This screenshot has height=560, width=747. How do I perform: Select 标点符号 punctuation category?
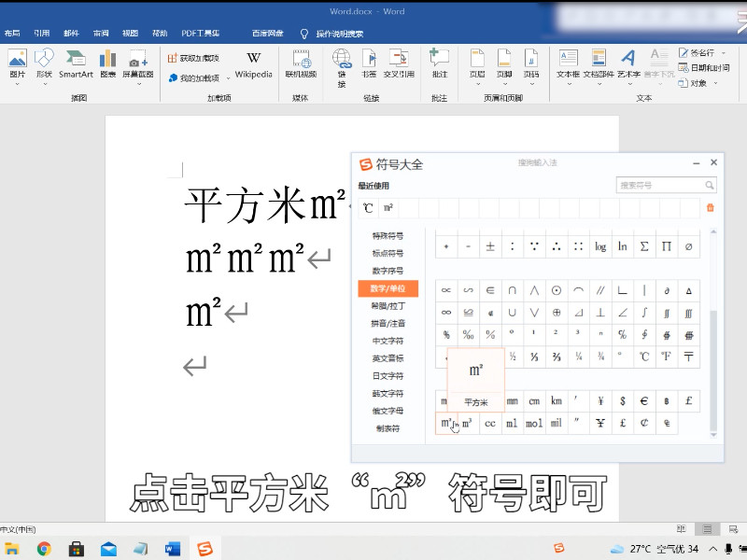388,253
